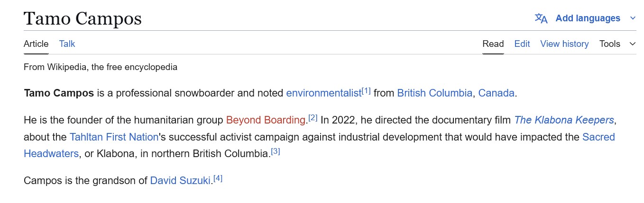Jump to citation reference 4

[x=218, y=178]
